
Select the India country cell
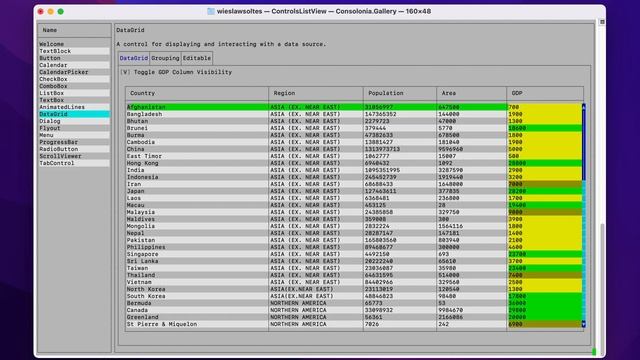click(x=197, y=170)
